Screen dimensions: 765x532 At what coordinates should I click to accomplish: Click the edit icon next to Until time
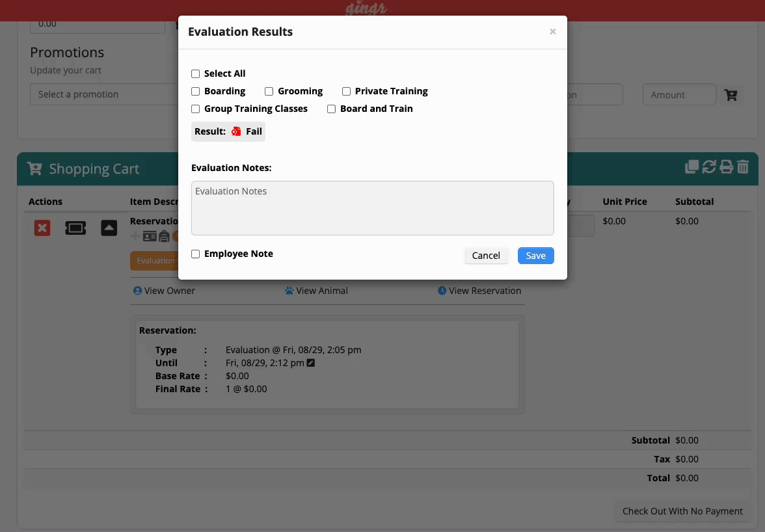tap(311, 363)
